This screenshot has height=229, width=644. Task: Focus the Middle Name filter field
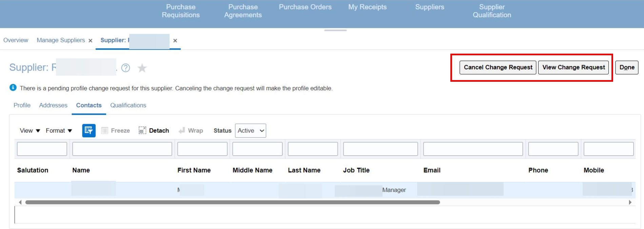(257, 149)
